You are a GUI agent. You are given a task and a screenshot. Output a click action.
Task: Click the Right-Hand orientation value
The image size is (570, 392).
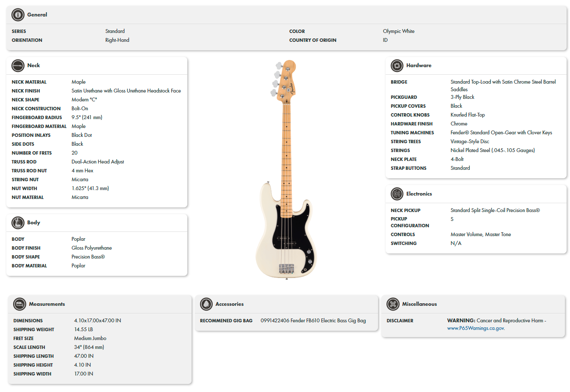coord(117,40)
